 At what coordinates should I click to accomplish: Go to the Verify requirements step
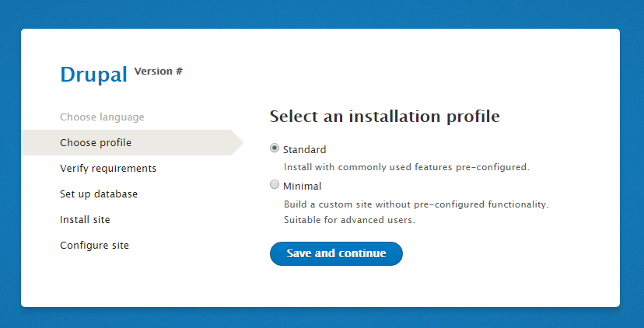pos(108,169)
